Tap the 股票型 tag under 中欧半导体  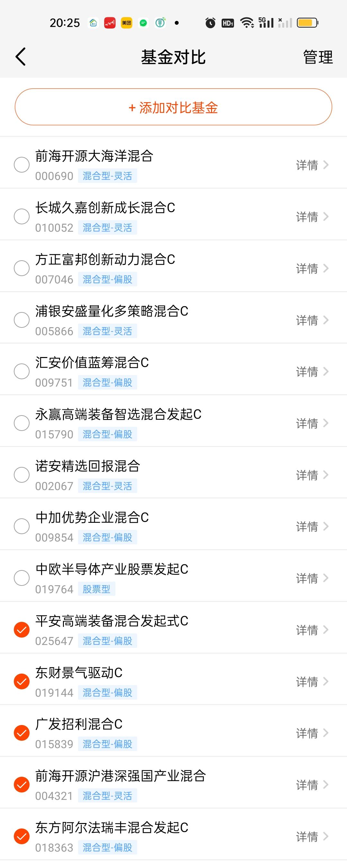coord(97,589)
